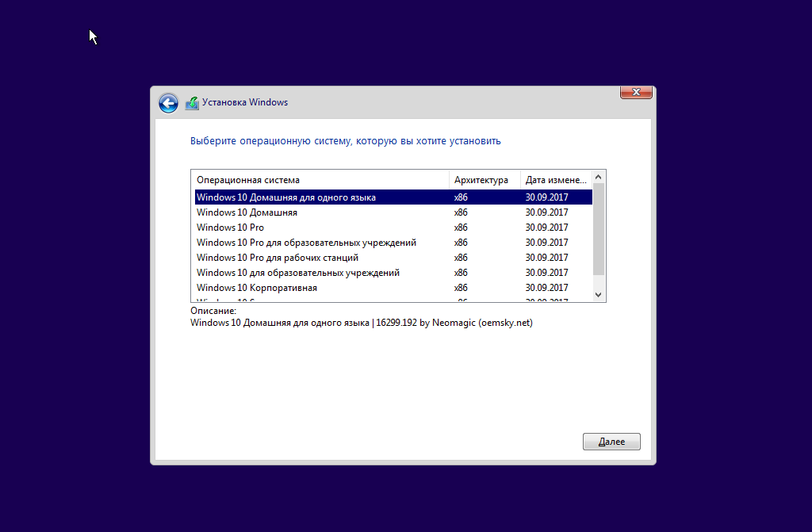
Task: Click scrollbar down arrow in OS list
Action: coord(599,295)
